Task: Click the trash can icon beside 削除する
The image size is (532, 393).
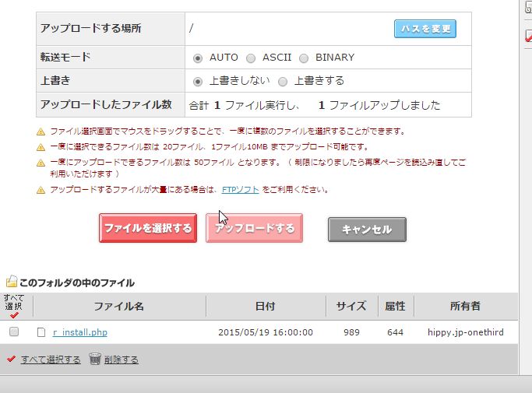Action: click(x=94, y=359)
